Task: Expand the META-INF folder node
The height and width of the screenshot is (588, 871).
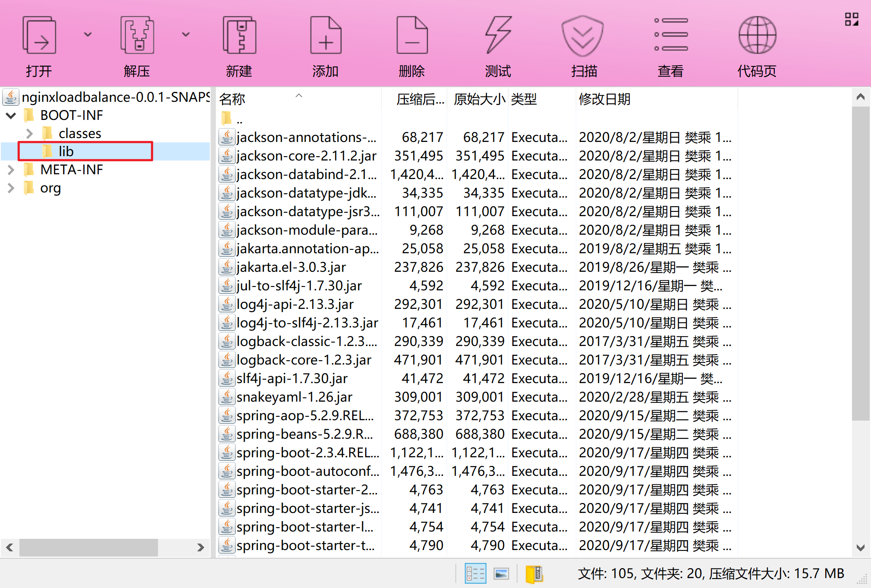Action: [x=11, y=170]
